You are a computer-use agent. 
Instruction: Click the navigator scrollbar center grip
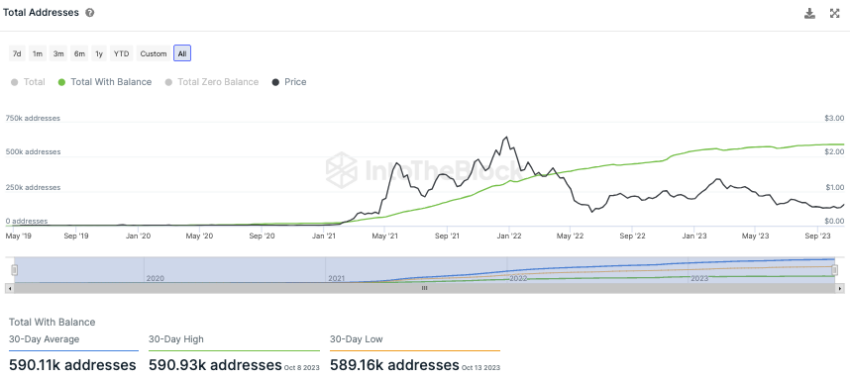[425, 288]
